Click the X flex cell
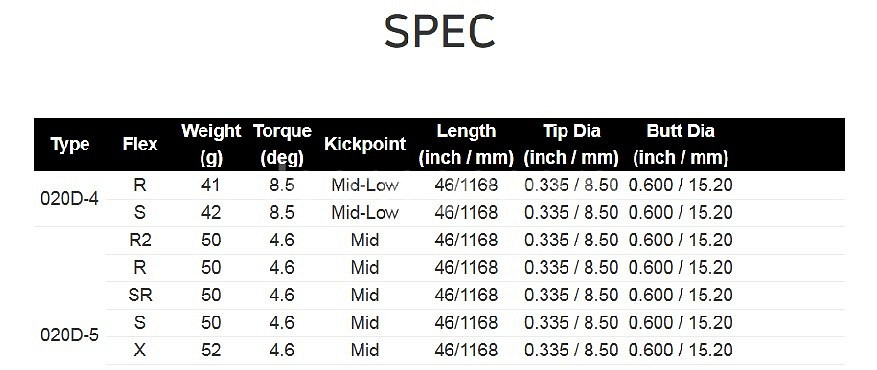Screen dimensions: 877x370 [140, 350]
